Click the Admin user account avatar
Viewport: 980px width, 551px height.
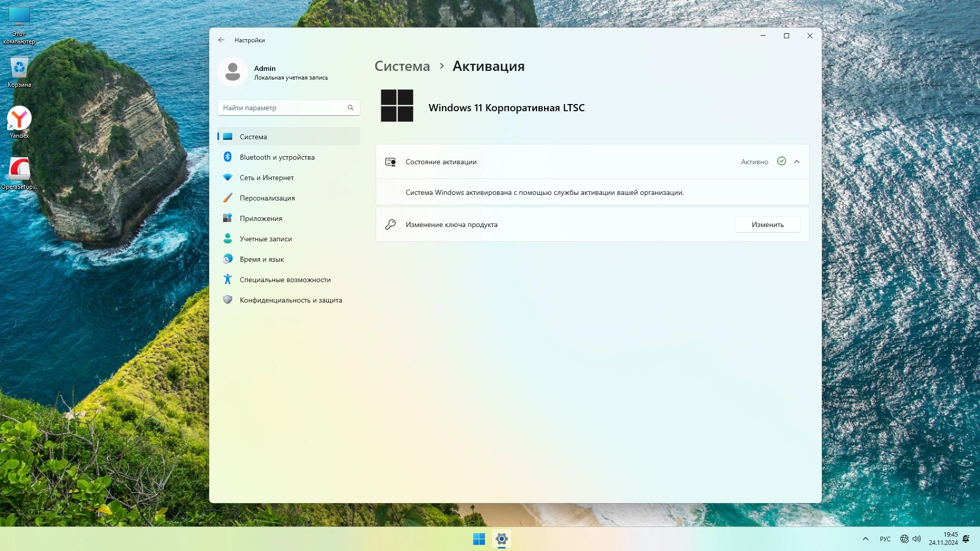(x=233, y=72)
